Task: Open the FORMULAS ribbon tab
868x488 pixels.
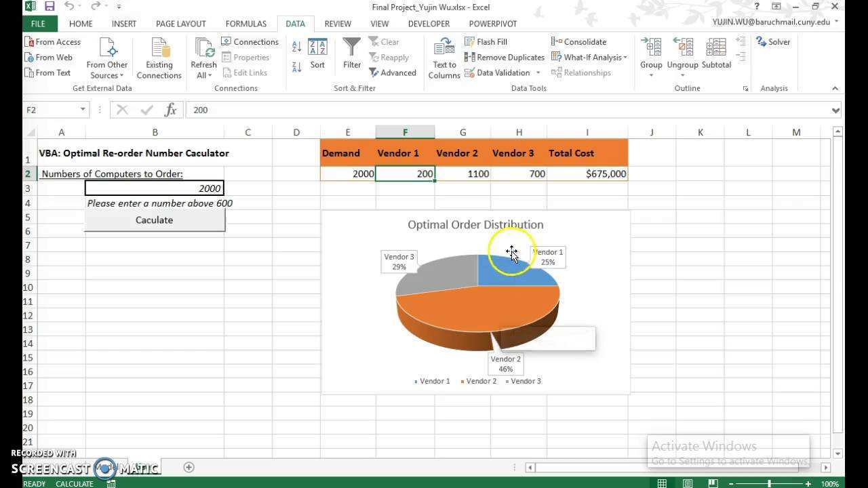Action: click(245, 24)
